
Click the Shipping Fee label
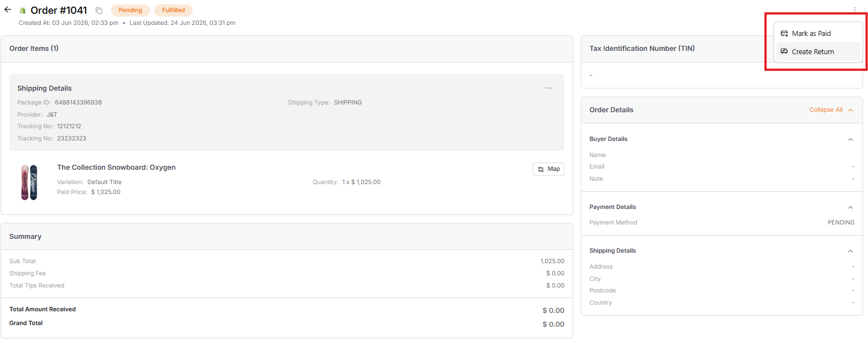[x=28, y=274]
